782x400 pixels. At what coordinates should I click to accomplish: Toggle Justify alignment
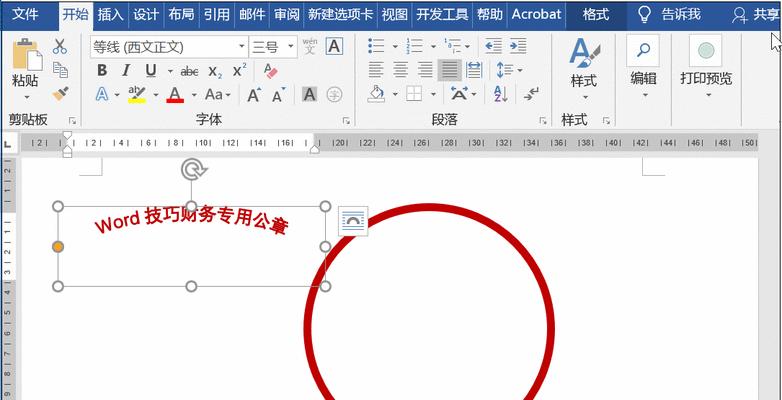pos(449,70)
